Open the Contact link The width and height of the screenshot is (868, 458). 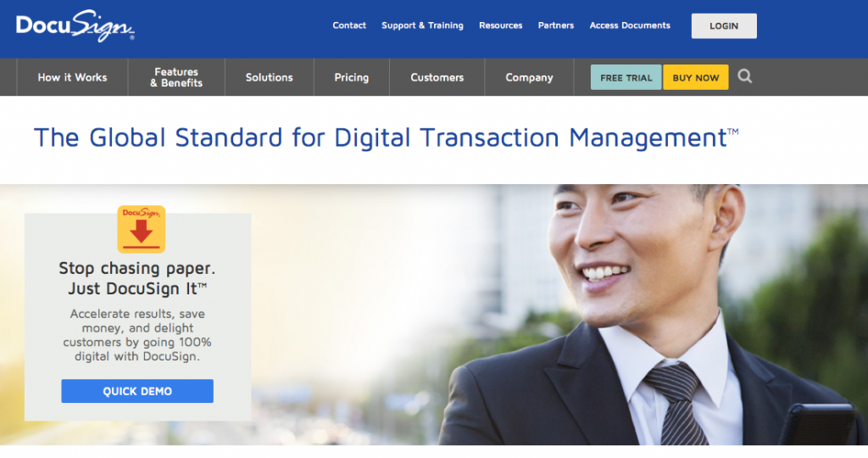[349, 25]
